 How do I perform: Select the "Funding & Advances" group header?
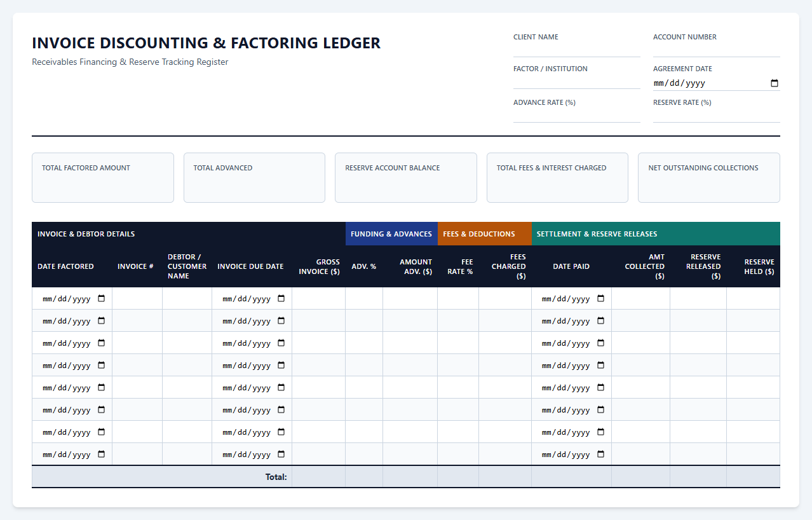point(391,234)
